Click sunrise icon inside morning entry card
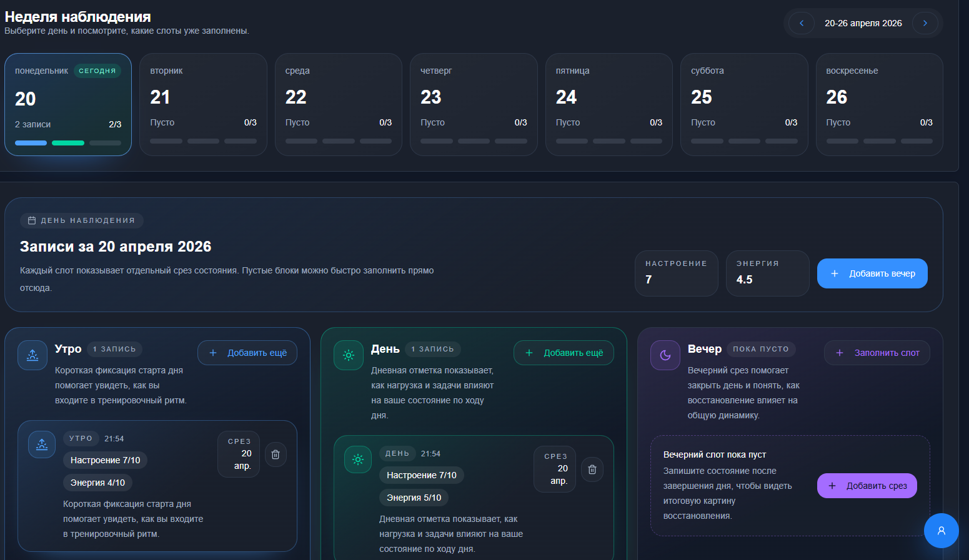The width and height of the screenshot is (969, 560). tap(42, 445)
